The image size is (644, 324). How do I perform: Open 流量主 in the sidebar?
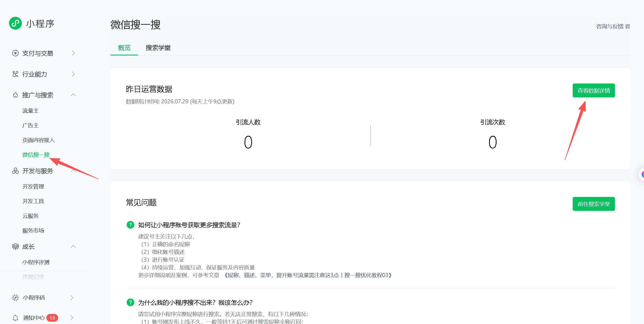click(30, 111)
